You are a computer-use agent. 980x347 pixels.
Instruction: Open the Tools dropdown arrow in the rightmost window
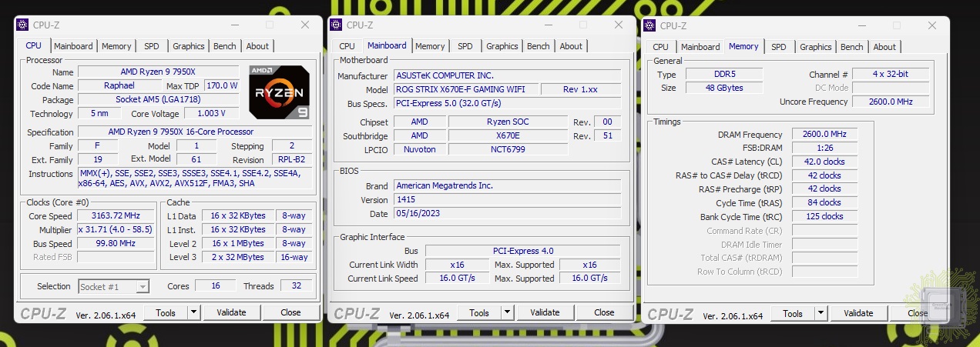coord(821,313)
